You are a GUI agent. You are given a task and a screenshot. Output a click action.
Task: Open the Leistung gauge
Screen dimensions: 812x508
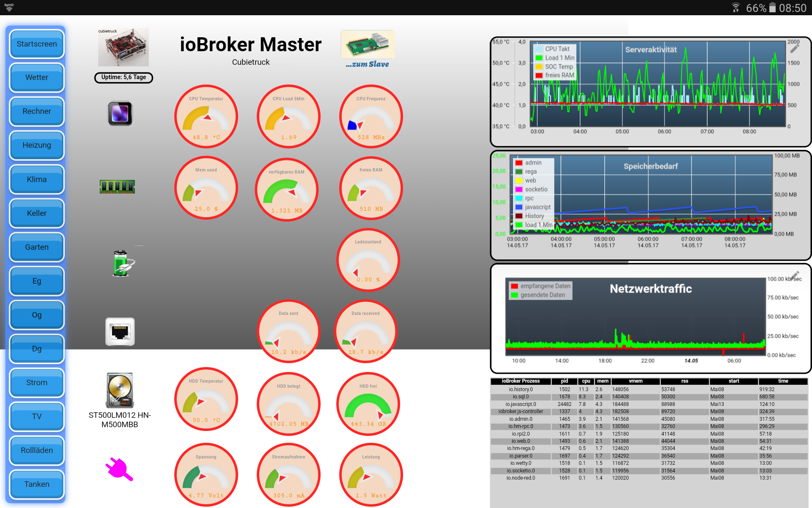pos(371,475)
